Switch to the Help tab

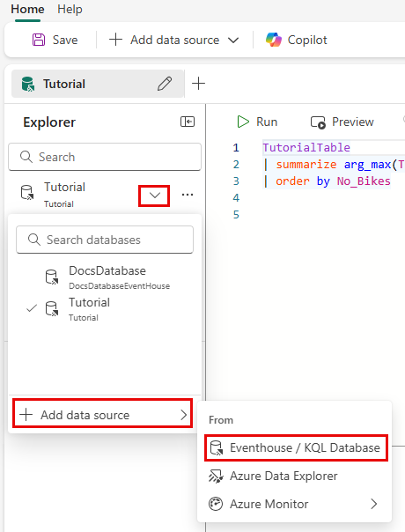click(x=70, y=9)
